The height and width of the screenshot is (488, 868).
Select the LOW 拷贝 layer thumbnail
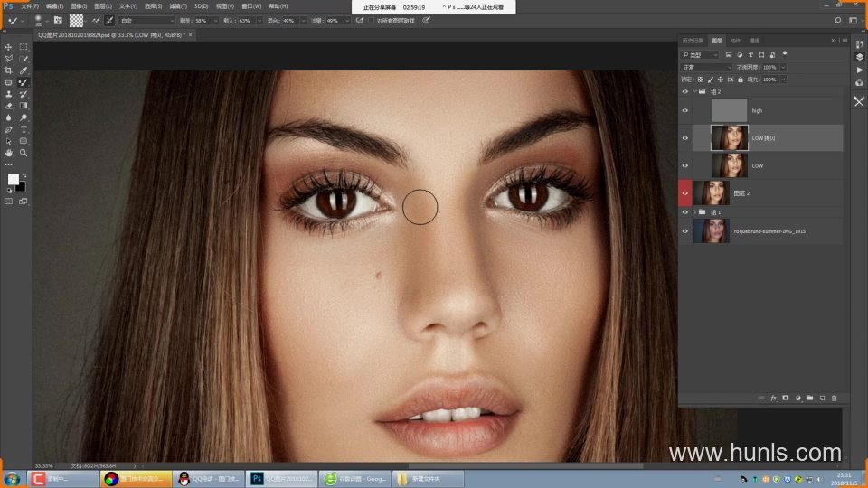[729, 137]
